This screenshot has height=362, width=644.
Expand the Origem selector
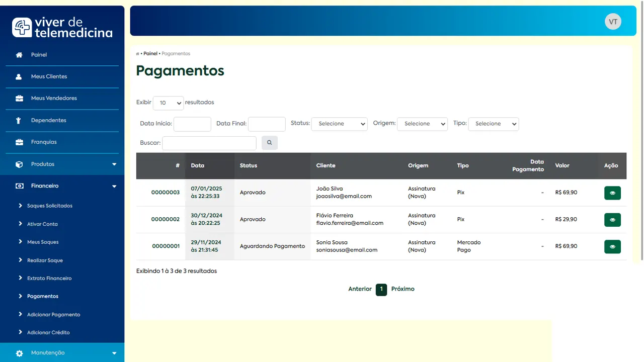point(422,124)
